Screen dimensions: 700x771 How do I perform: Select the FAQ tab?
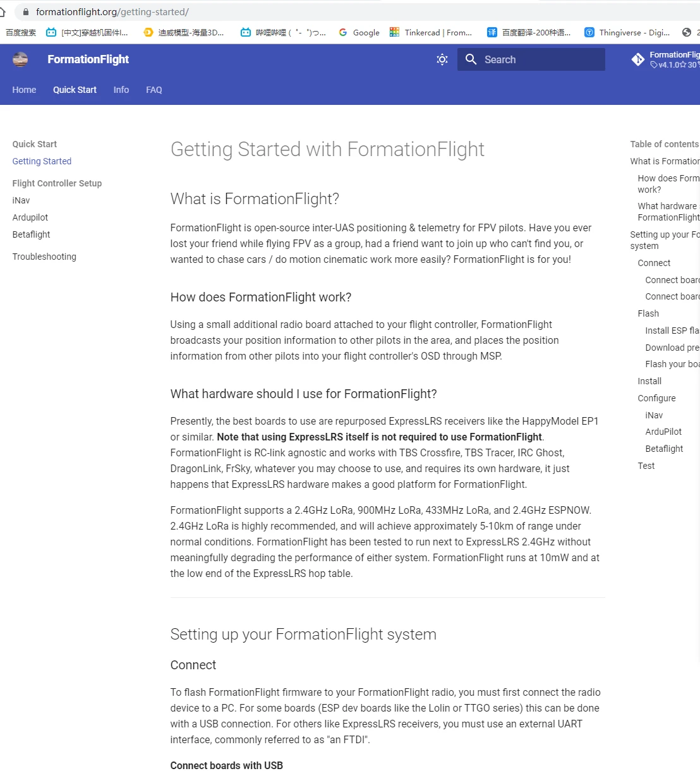tap(154, 90)
